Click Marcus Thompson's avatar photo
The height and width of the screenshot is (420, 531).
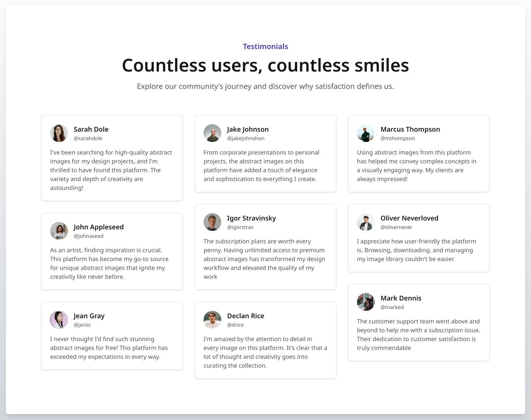pos(366,133)
